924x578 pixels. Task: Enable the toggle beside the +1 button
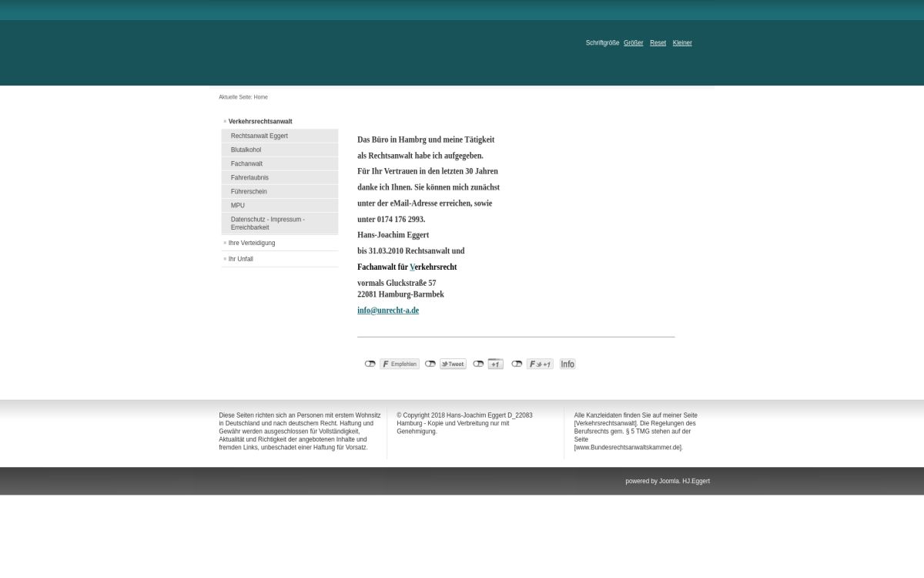click(x=478, y=364)
